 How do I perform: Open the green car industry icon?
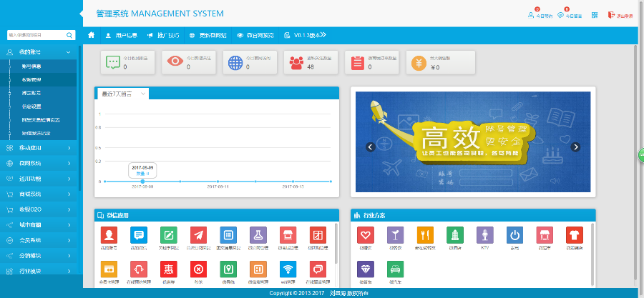pos(396,269)
